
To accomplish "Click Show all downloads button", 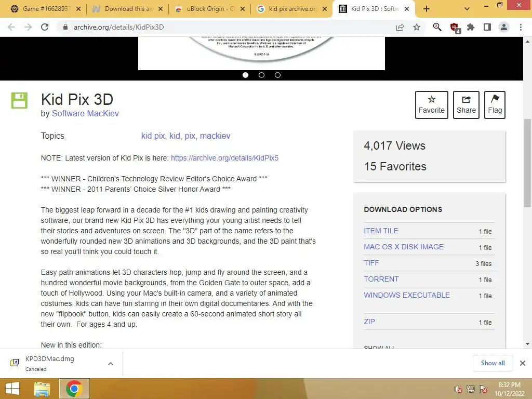I will coord(493,363).
